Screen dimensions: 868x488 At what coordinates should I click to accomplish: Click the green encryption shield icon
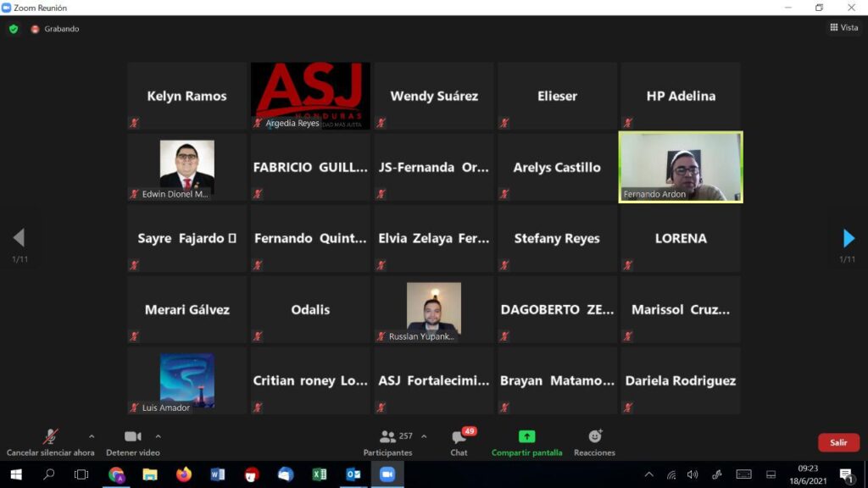point(14,29)
